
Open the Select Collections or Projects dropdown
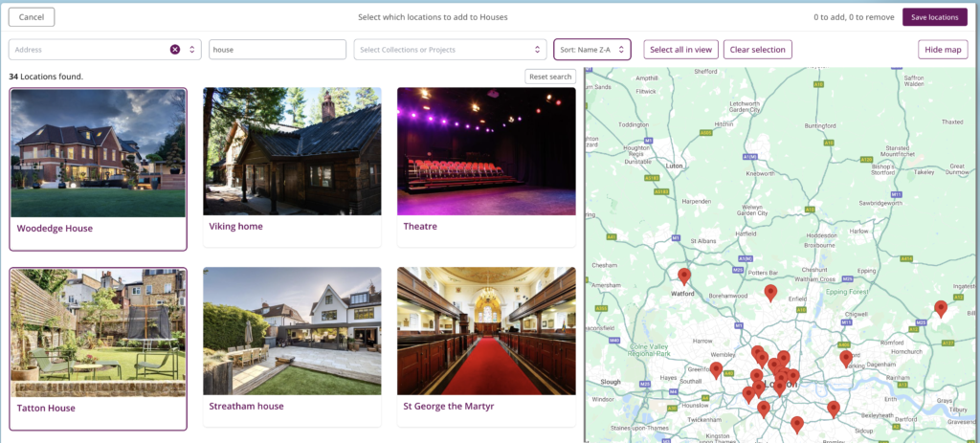(x=450, y=50)
